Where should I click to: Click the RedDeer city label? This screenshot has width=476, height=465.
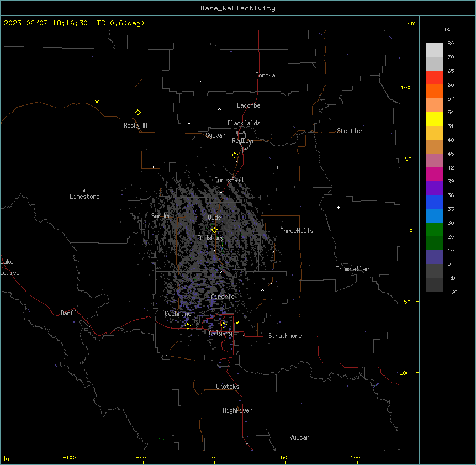click(x=243, y=141)
